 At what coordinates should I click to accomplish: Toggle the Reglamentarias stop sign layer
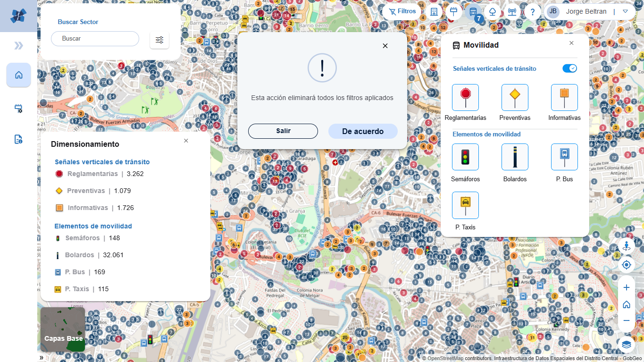coord(465,97)
